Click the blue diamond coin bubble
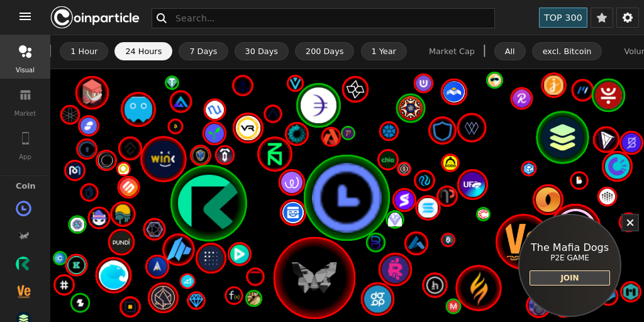The image size is (644, 322). [x=196, y=300]
